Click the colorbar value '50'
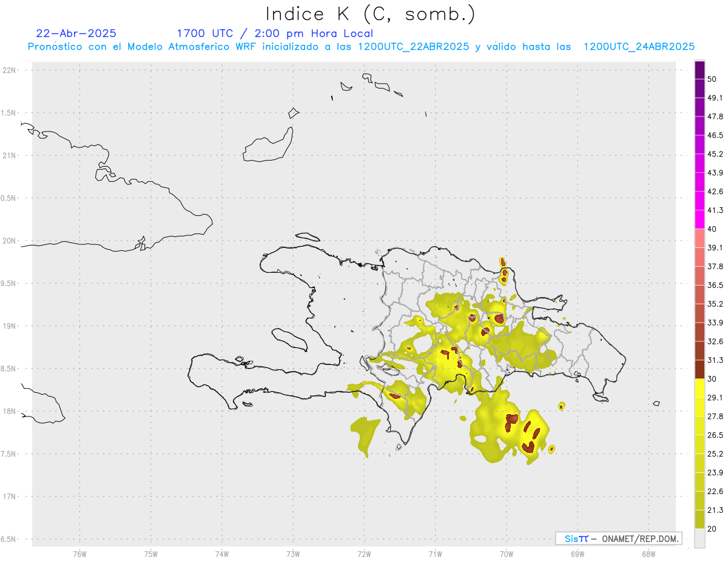The image size is (728, 562). (x=713, y=79)
